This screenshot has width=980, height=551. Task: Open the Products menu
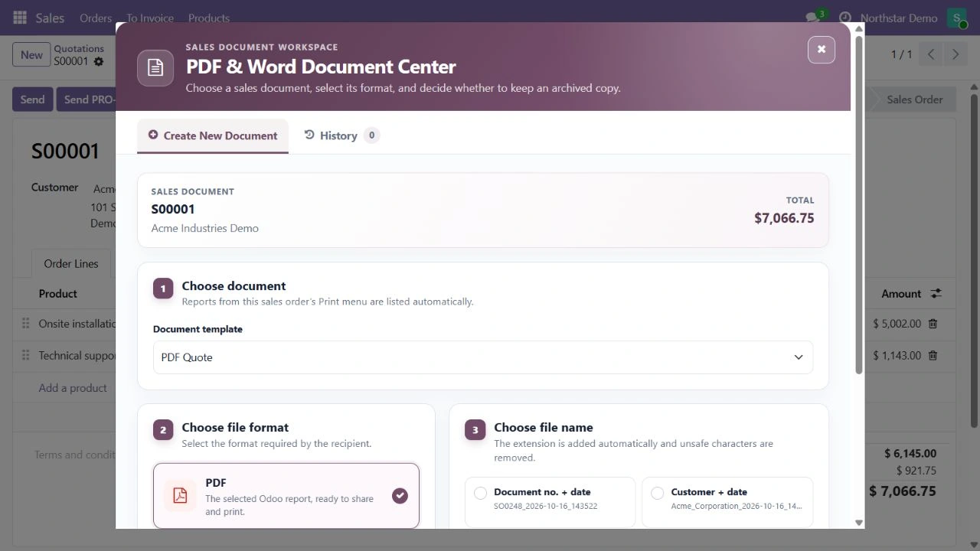[209, 18]
